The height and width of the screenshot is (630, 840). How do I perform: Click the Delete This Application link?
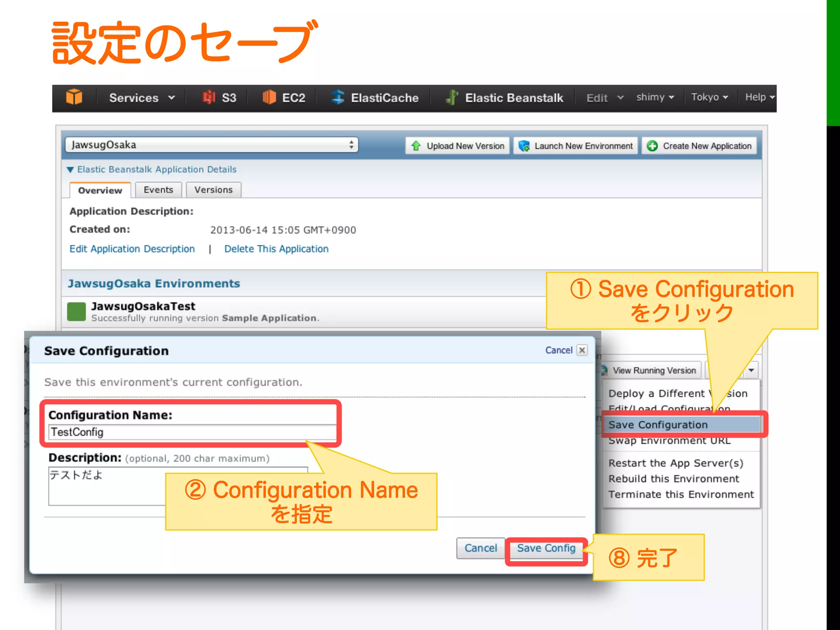pyautogui.click(x=276, y=249)
